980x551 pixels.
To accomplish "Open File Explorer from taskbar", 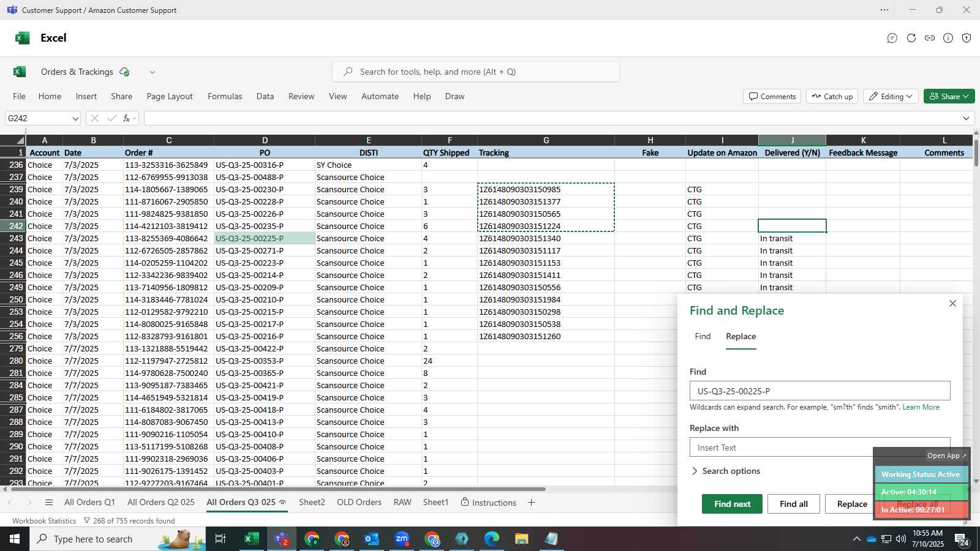I will point(521,539).
